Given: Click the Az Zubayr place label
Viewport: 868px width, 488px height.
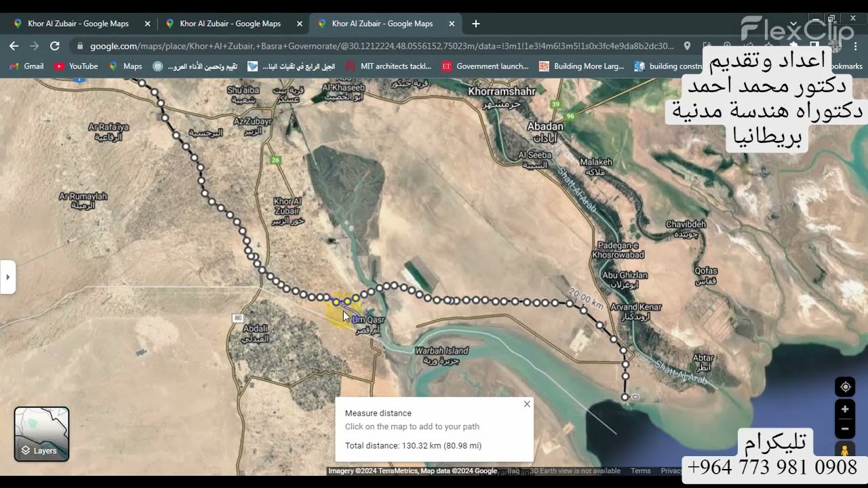Looking at the screenshot, I should click(x=252, y=126).
